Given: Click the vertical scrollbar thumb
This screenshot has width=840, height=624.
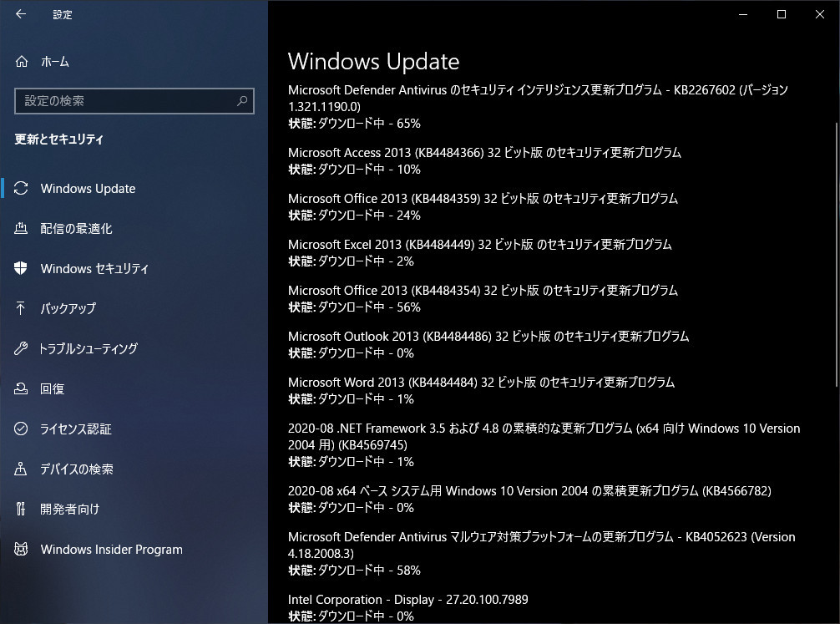Looking at the screenshot, I should 837,254.
